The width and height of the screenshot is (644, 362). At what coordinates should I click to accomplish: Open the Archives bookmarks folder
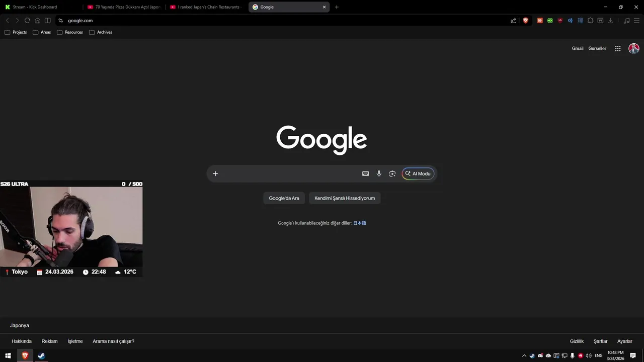point(101,32)
